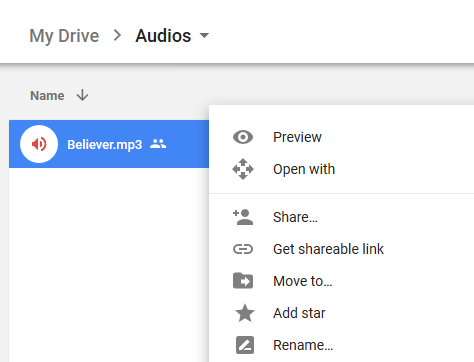
Task: Reverse sort direction with the down arrow
Action: (82, 95)
